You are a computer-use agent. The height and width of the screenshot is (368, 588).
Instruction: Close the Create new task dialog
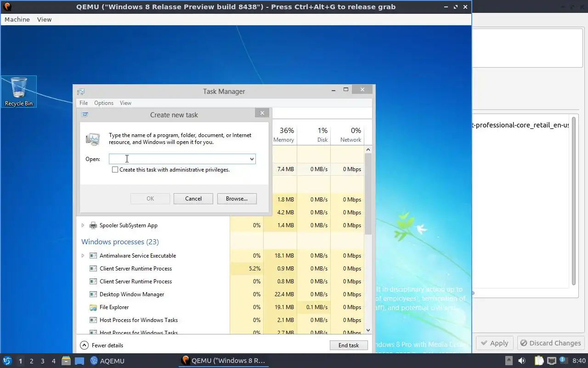262,113
